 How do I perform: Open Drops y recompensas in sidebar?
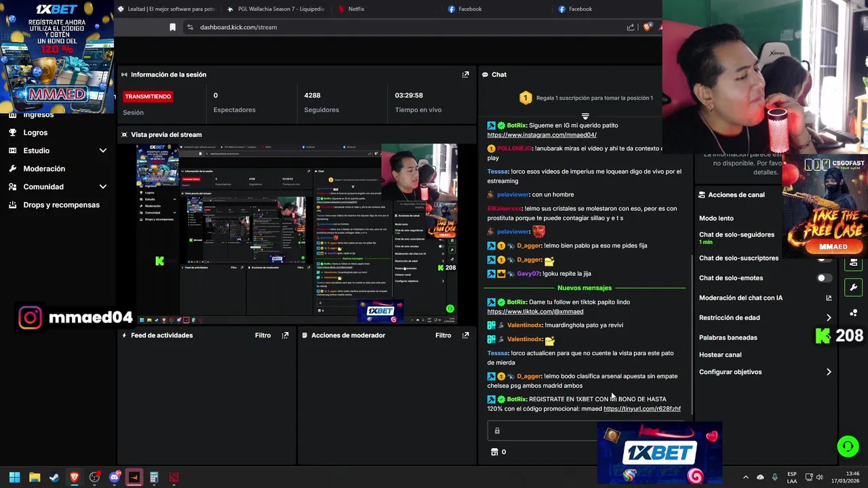pyautogui.click(x=61, y=205)
